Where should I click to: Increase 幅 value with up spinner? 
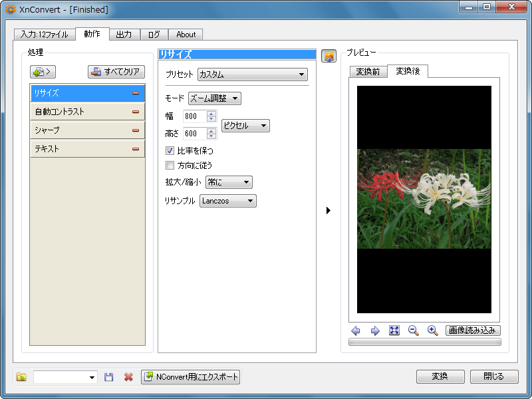[211, 114]
